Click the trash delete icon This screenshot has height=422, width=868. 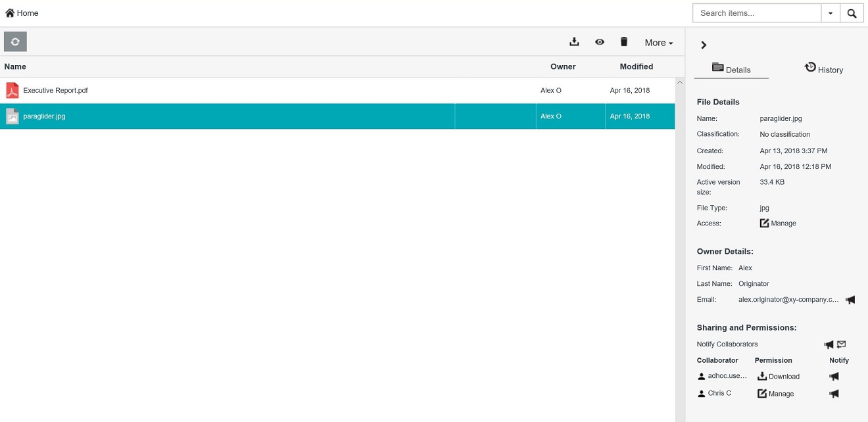click(624, 42)
